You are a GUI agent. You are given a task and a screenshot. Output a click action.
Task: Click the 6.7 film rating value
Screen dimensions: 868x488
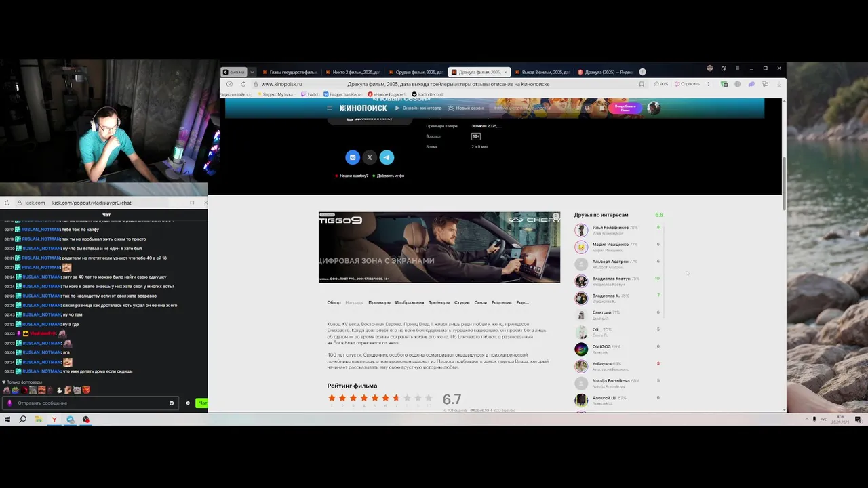(452, 399)
